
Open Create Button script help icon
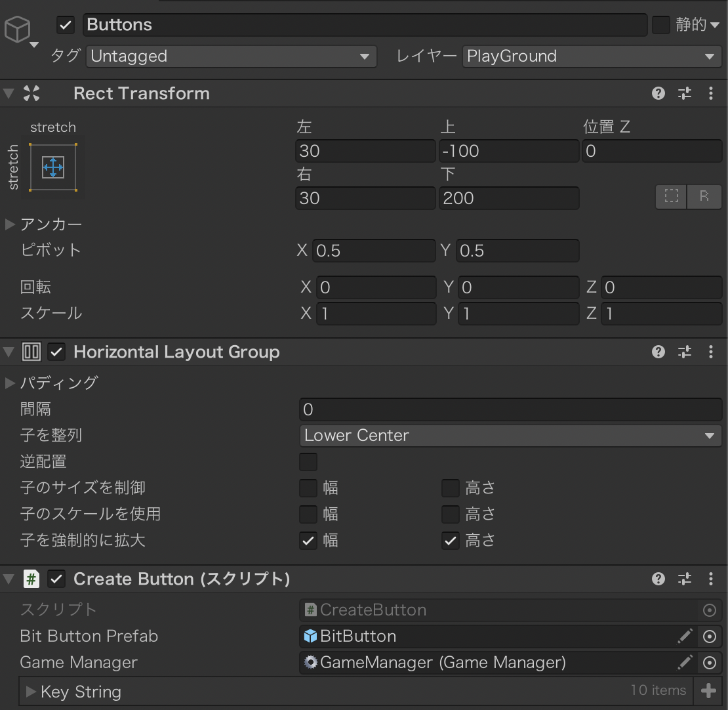(658, 579)
